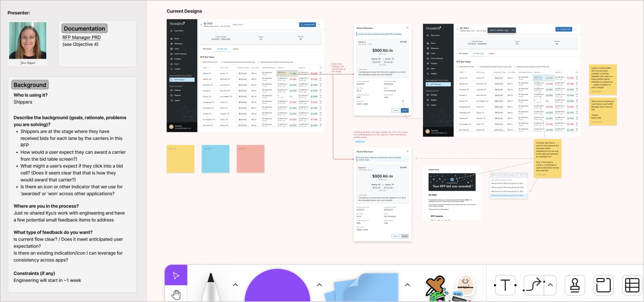Screen dimensions: 644x302
Task: Open Award tab in right mockup
Action: 492,53
